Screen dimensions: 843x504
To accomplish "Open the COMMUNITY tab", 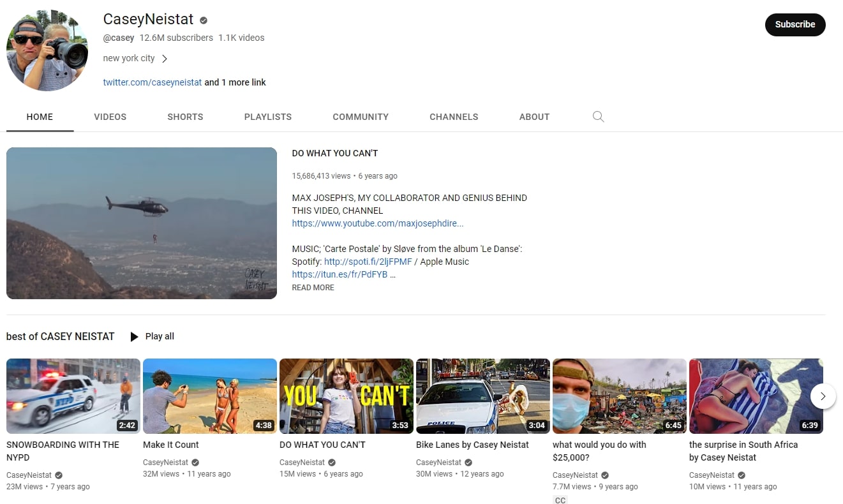I will pos(361,117).
